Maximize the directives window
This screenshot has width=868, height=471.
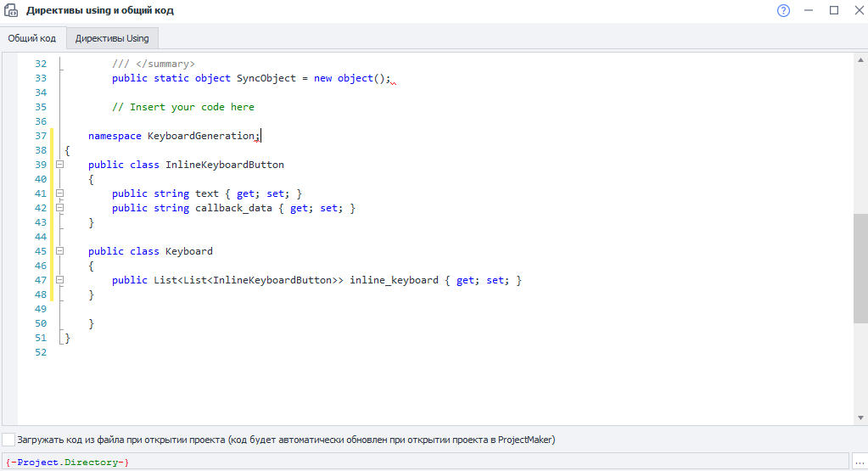(834, 10)
